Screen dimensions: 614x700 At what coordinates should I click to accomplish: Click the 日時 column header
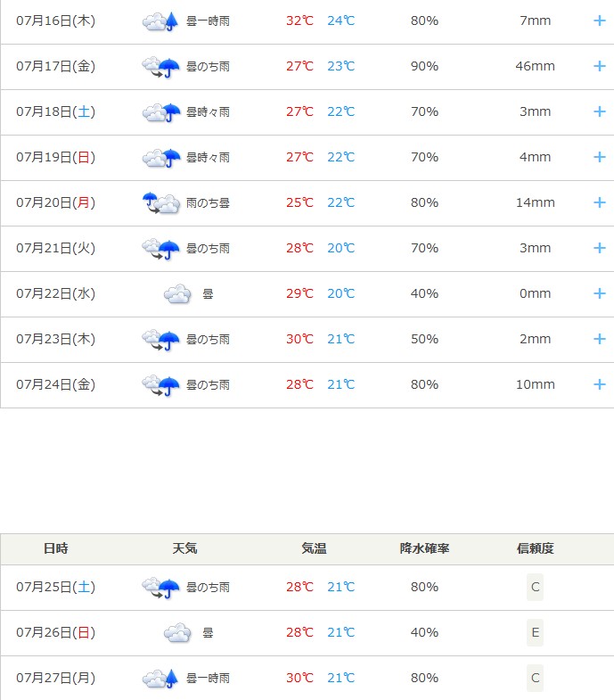click(x=56, y=548)
